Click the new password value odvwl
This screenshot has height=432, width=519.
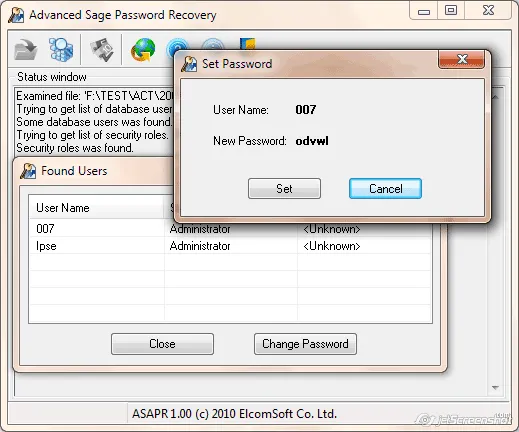[312, 141]
